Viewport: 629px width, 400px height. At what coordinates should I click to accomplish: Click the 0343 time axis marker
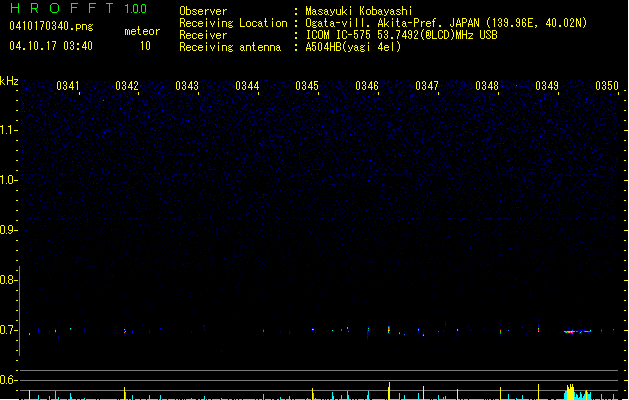point(187,86)
